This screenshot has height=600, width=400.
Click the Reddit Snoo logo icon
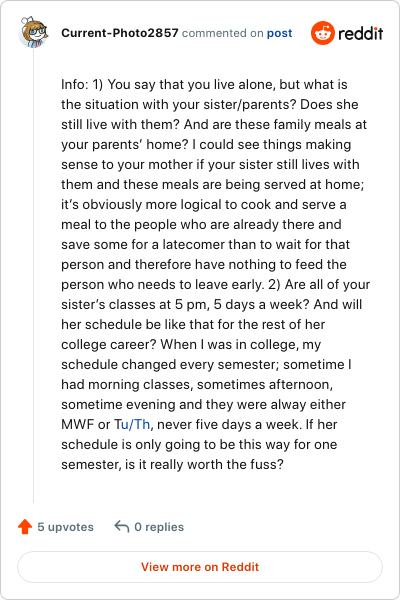pyautogui.click(x=323, y=33)
